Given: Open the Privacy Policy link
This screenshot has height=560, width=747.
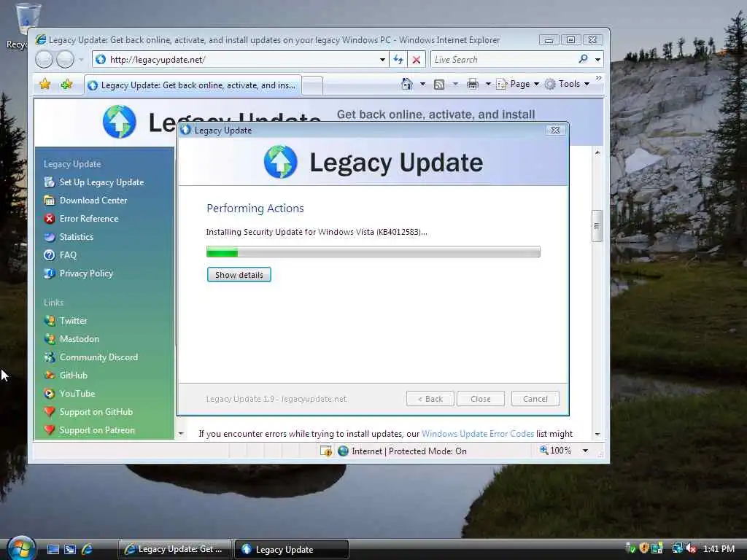Looking at the screenshot, I should [86, 273].
